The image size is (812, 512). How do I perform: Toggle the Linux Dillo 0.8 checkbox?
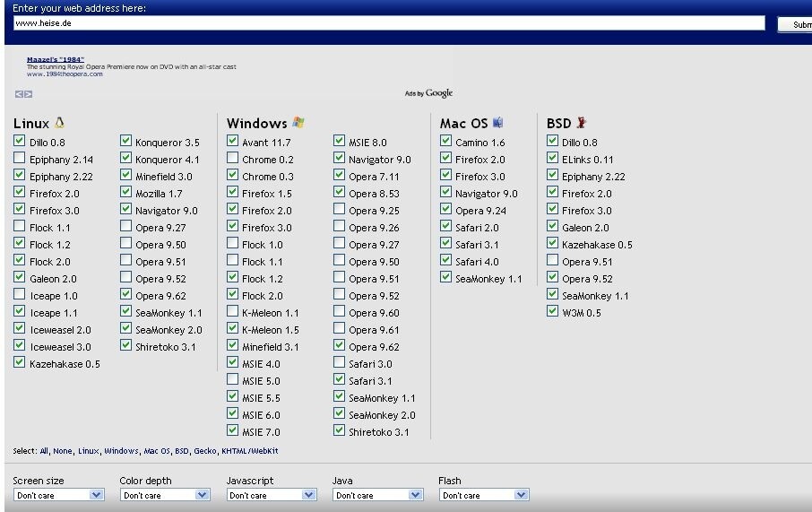[x=19, y=141]
